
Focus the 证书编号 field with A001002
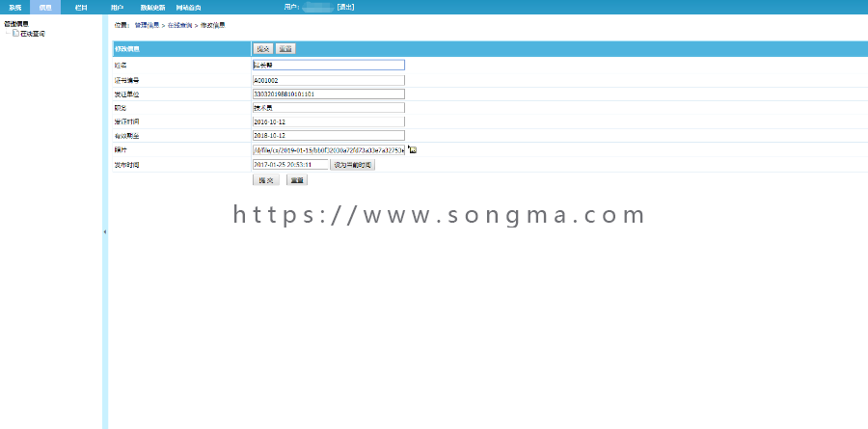point(328,80)
